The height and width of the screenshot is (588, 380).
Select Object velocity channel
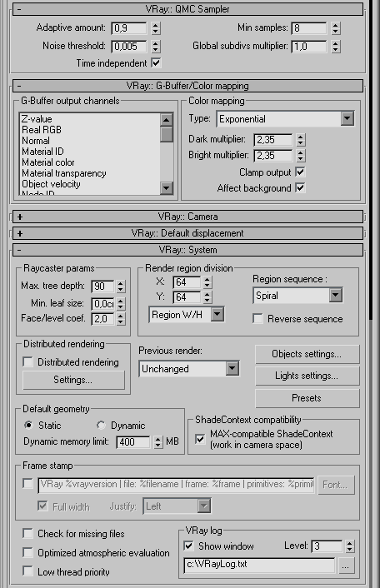coord(51,184)
